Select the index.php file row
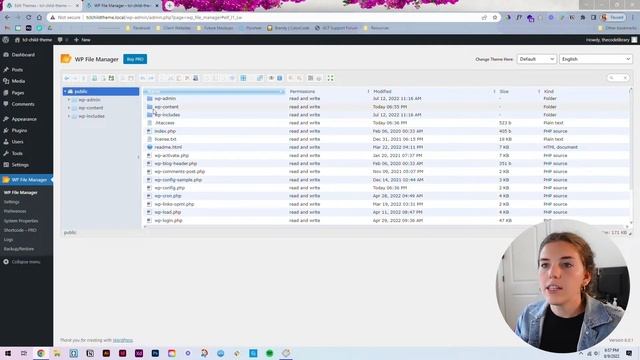 pos(386,131)
